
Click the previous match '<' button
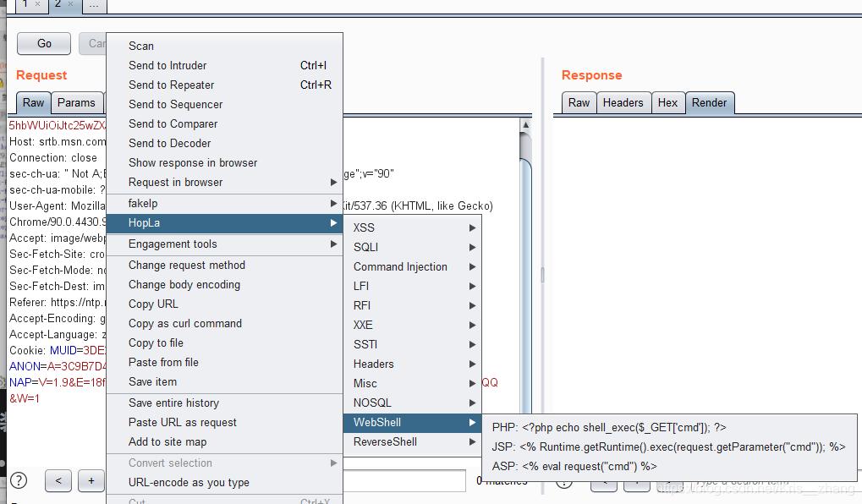[58, 481]
